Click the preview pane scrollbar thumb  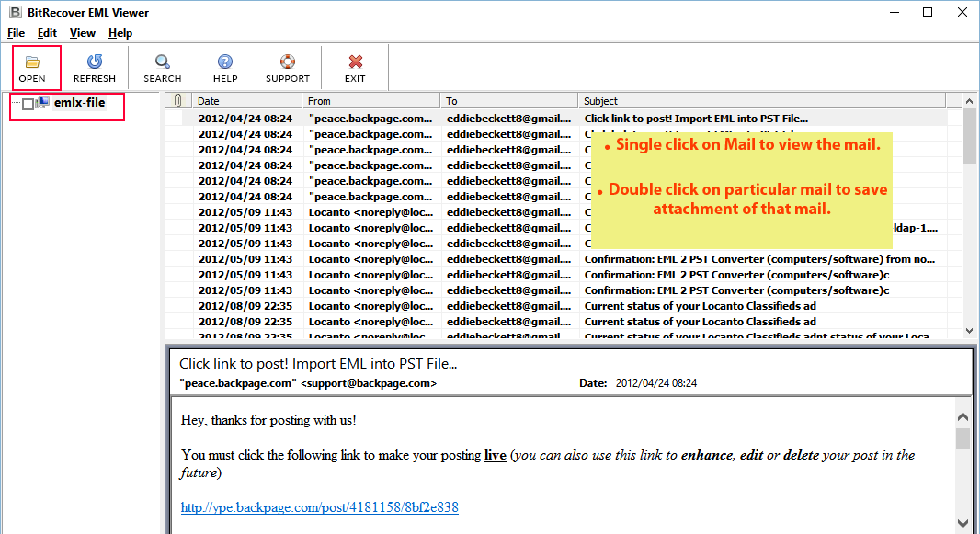[963, 438]
